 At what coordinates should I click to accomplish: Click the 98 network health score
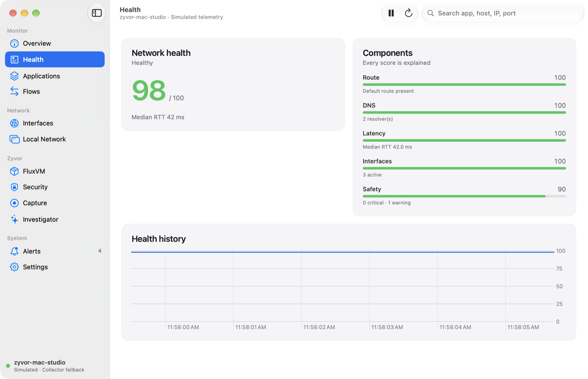click(x=149, y=90)
